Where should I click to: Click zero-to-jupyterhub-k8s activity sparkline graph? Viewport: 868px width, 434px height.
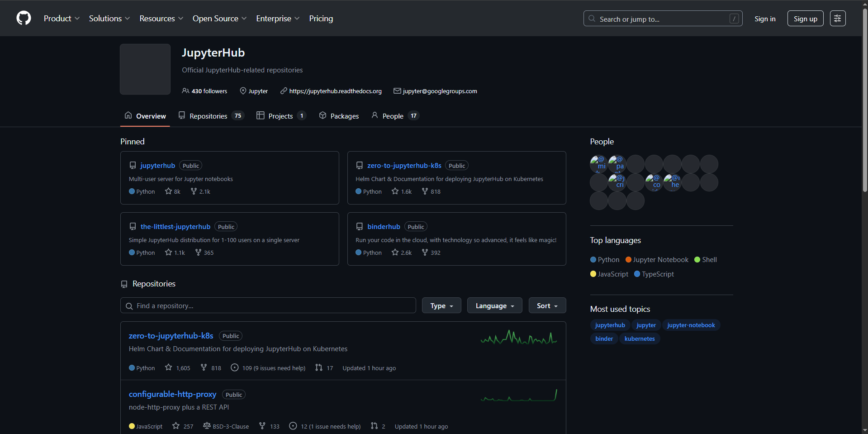pyautogui.click(x=519, y=337)
